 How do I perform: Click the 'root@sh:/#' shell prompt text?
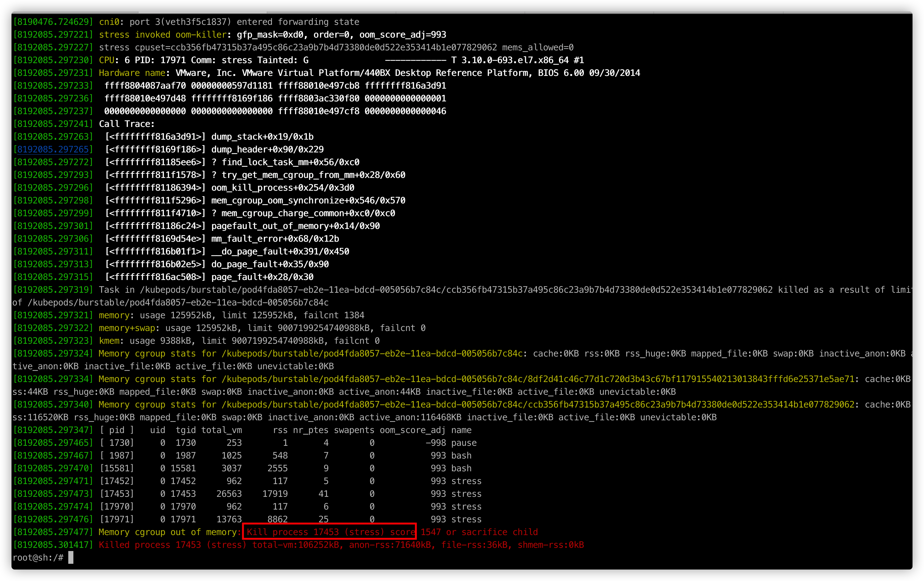pyautogui.click(x=38, y=557)
